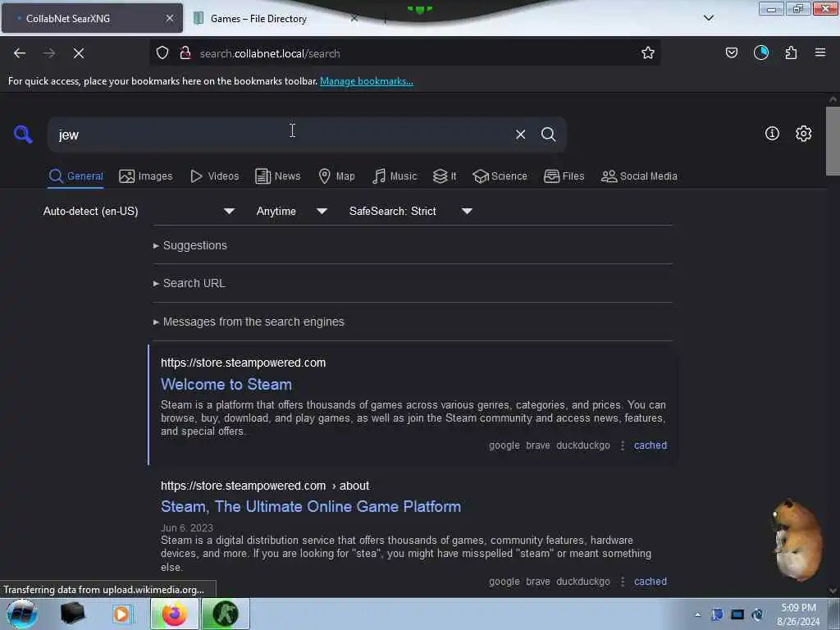Open the Anytime time range dropdown
Screen dimensions: 840x630
click(291, 211)
